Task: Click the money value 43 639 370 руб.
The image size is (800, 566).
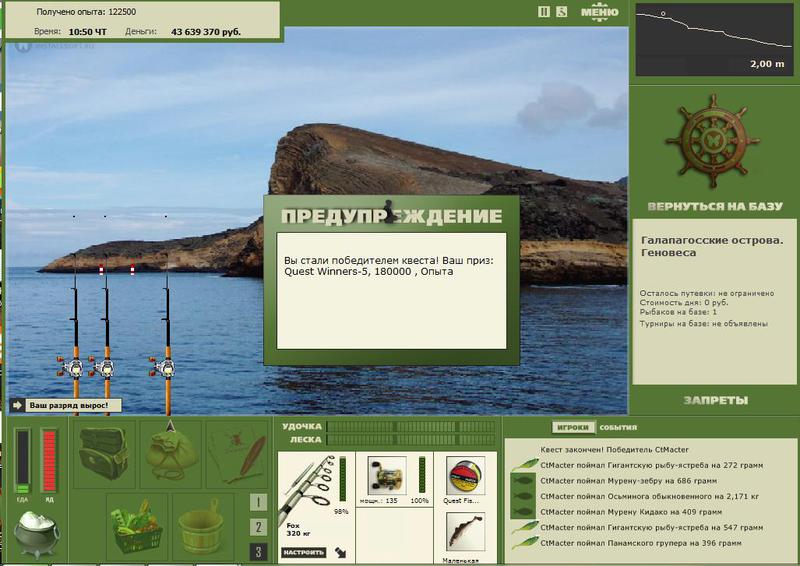Action: [206, 32]
